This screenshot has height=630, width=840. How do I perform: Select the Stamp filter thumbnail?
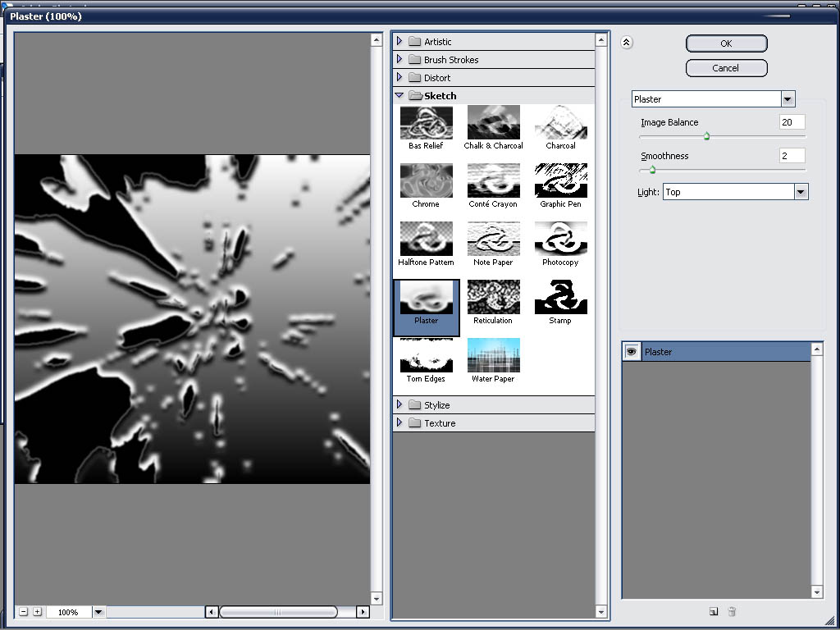pyautogui.click(x=560, y=298)
